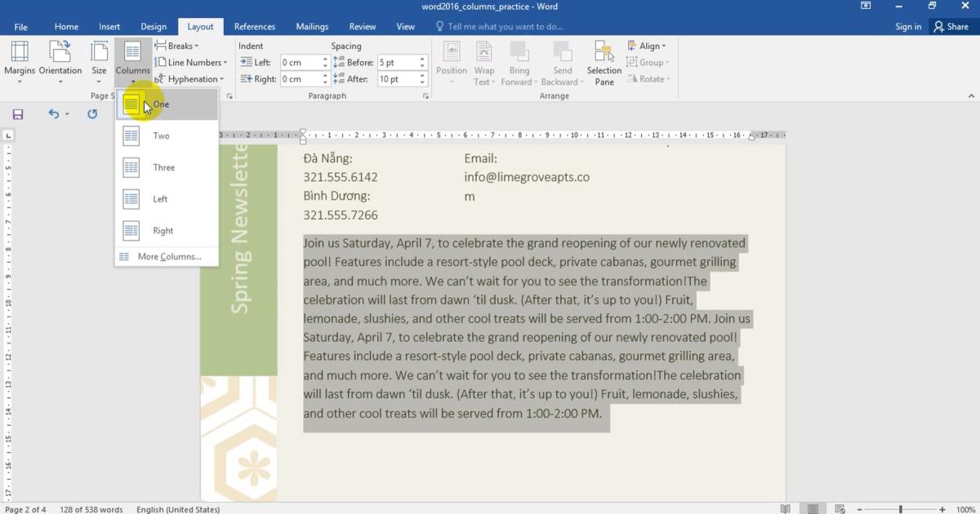Image resolution: width=980 pixels, height=514 pixels.
Task: Switch to the Mailings tab
Action: (312, 26)
